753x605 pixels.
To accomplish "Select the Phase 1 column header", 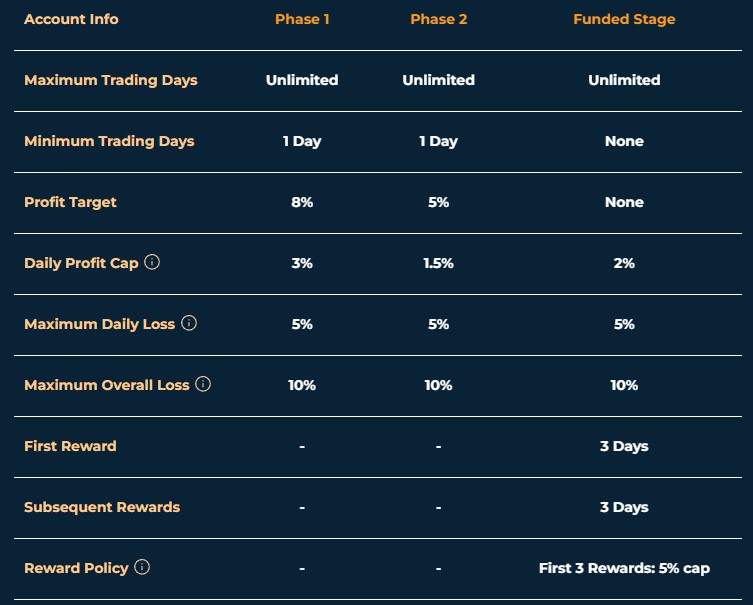I will point(302,19).
